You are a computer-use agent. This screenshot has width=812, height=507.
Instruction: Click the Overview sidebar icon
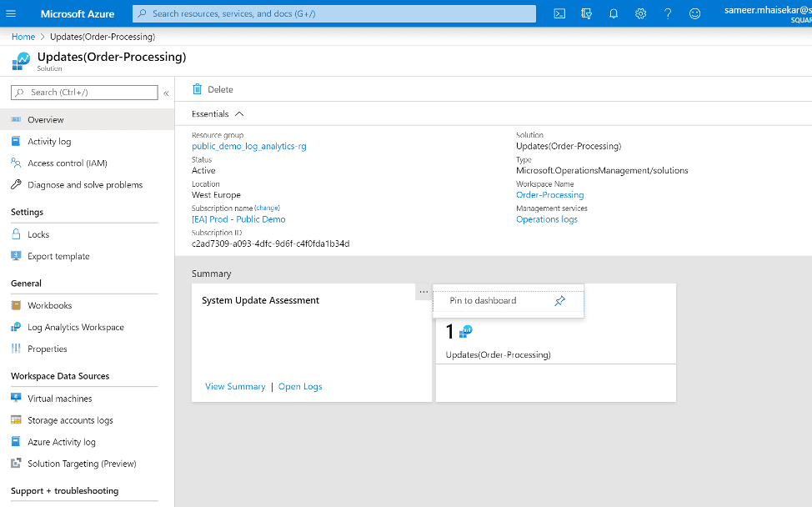tap(16, 119)
